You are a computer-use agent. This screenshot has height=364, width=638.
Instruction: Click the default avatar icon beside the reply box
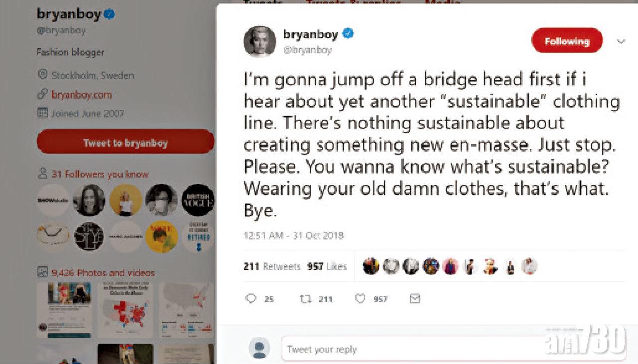(257, 349)
